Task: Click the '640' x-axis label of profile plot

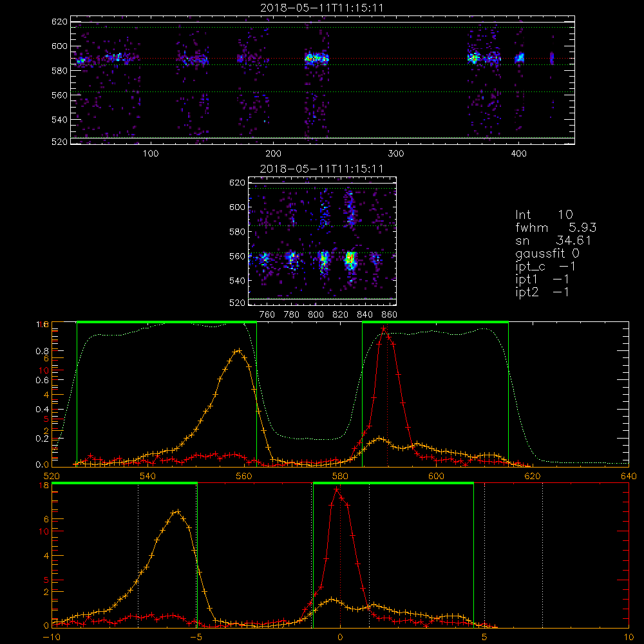Action: 629,476
